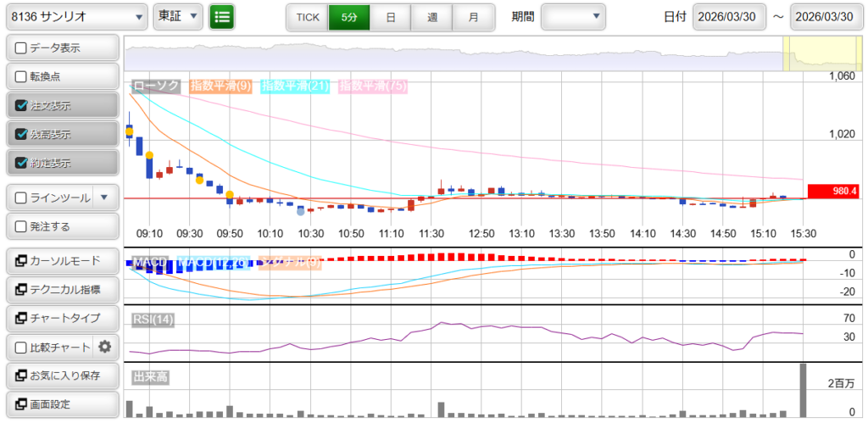Click the red 980.4 current price tag
Image resolution: width=868 pixels, height=423 pixels.
pyautogui.click(x=832, y=192)
